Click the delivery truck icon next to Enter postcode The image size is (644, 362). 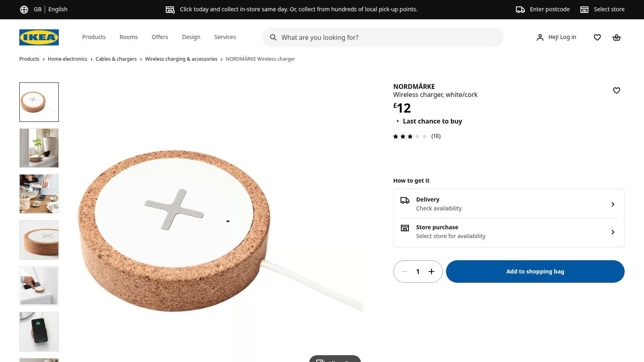pos(519,9)
